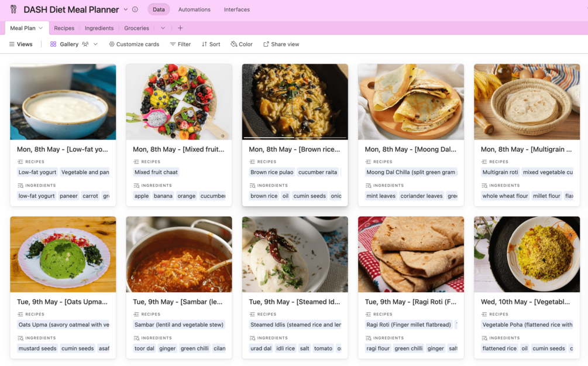The width and height of the screenshot is (588, 366).
Task: Open the Color options
Action: tap(242, 44)
